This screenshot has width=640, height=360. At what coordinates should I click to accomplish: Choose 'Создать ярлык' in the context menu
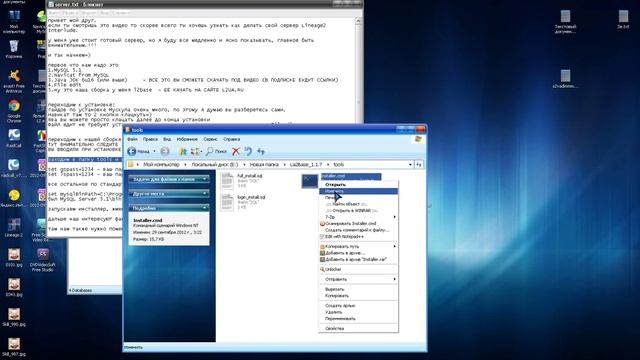pos(358,305)
